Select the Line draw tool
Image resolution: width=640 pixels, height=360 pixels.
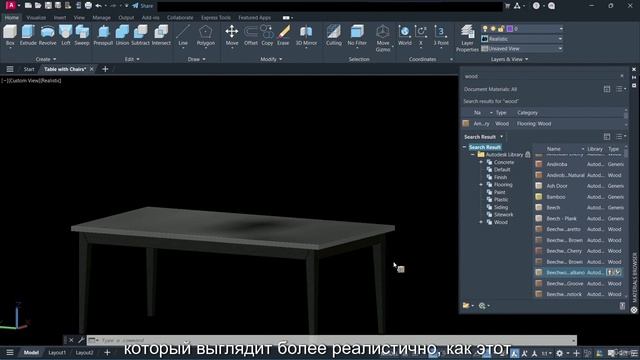tap(183, 36)
